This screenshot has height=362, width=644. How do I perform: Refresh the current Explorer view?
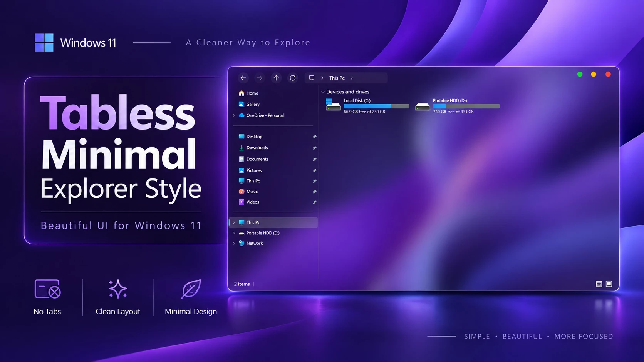pyautogui.click(x=293, y=78)
